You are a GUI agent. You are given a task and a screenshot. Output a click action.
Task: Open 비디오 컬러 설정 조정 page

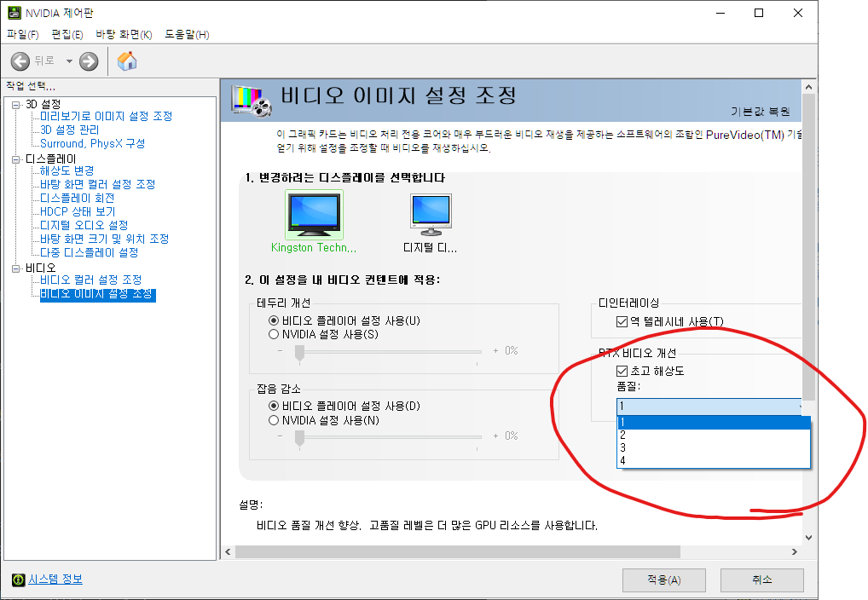click(x=90, y=280)
